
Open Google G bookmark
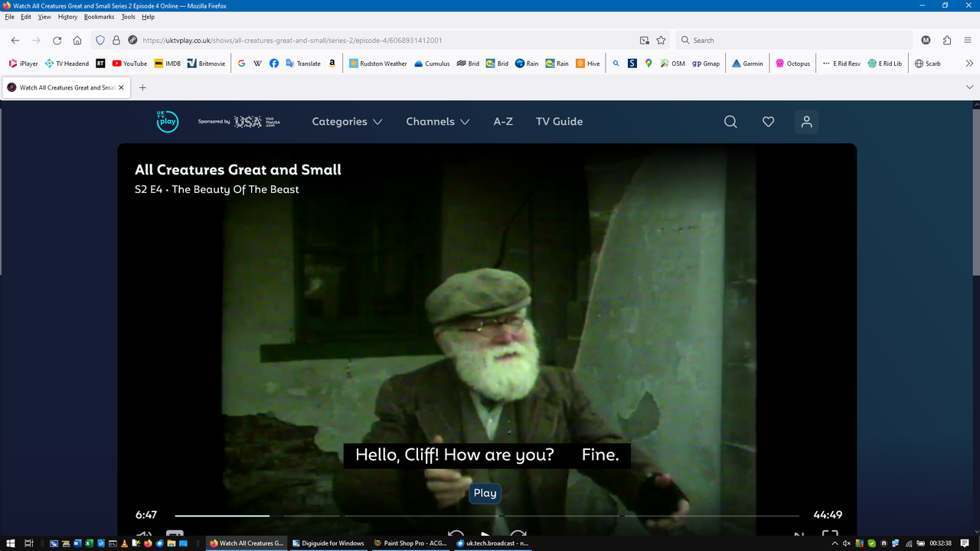[x=241, y=64]
